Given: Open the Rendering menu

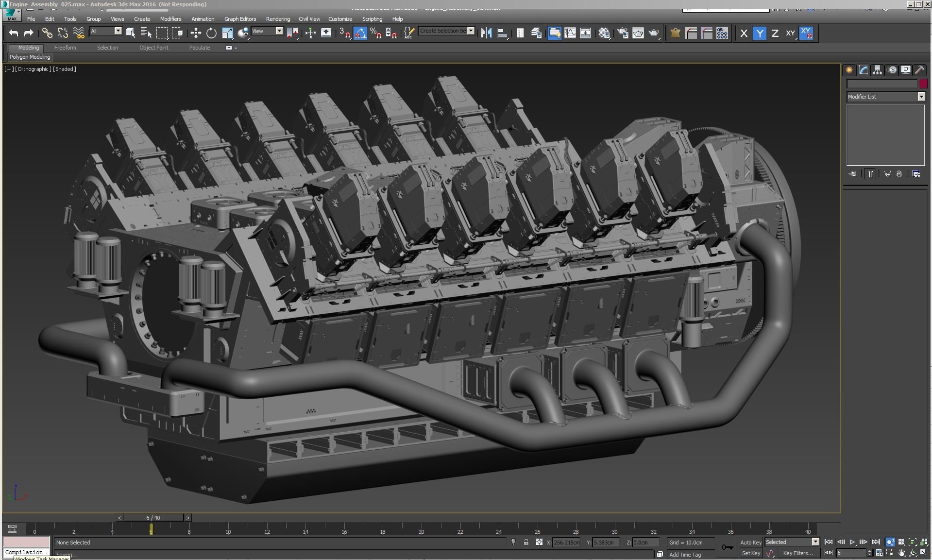Looking at the screenshot, I should point(278,19).
